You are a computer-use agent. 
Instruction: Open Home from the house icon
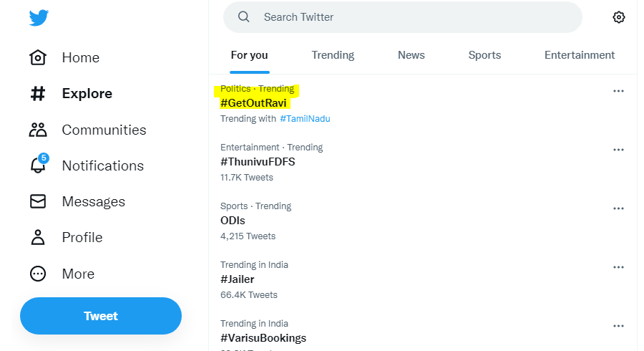38,57
